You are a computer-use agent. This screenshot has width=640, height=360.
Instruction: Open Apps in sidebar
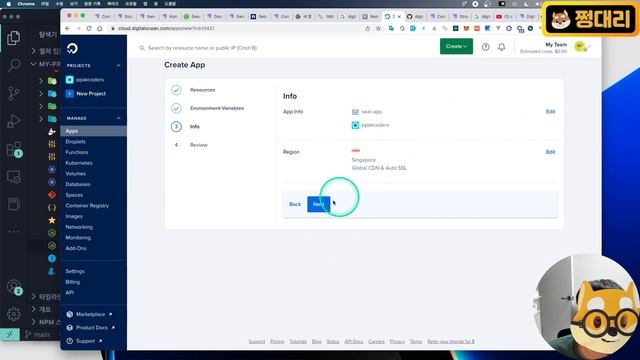(93, 131)
